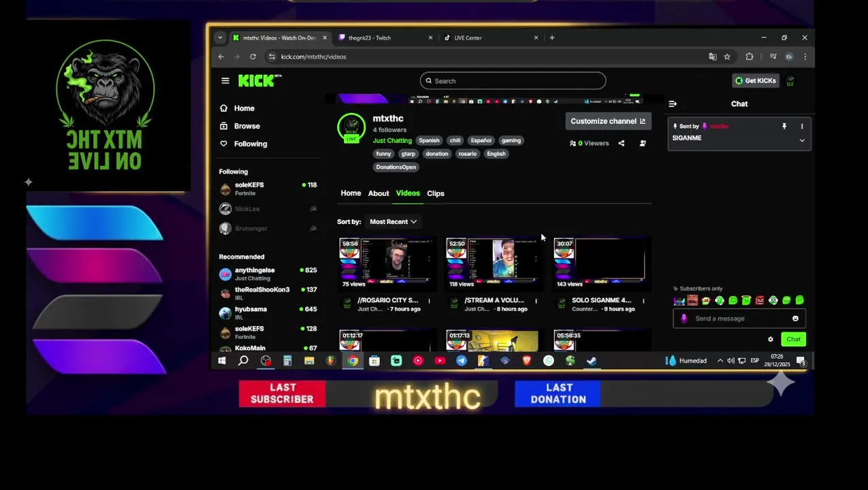This screenshot has width=868, height=490.
Task: Click the share channel icon
Action: click(x=622, y=144)
